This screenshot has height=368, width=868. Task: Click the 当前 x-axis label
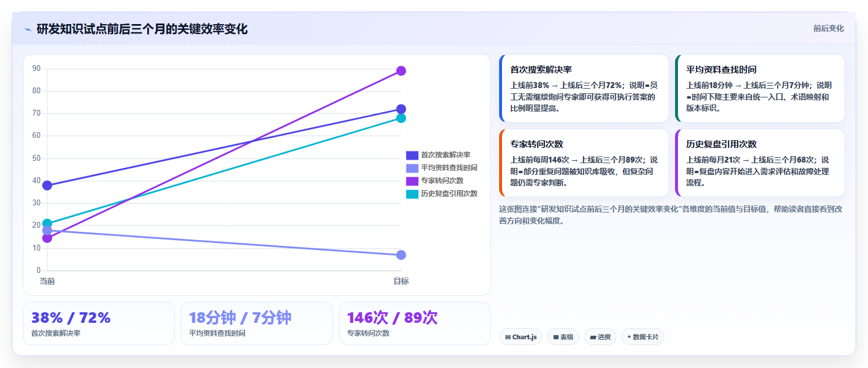point(47,281)
